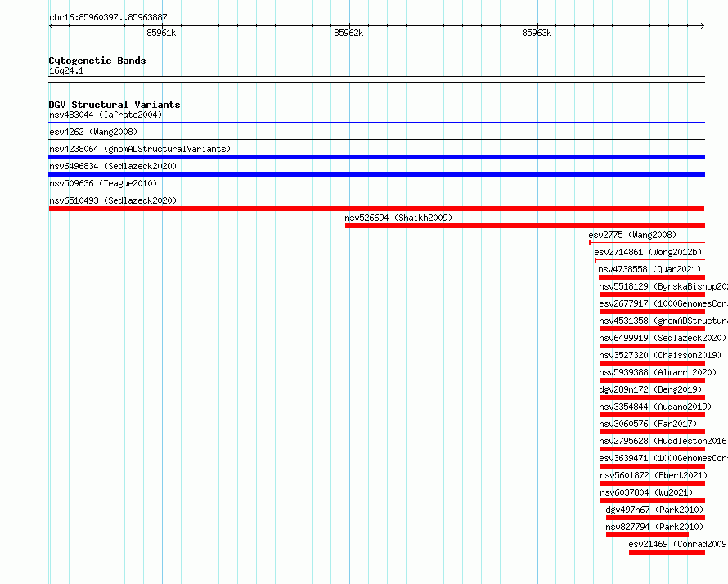This screenshot has width=728, height=584.
Task: Click the nsv6496834 (Sedlazeck2020) label
Action: click(113, 166)
